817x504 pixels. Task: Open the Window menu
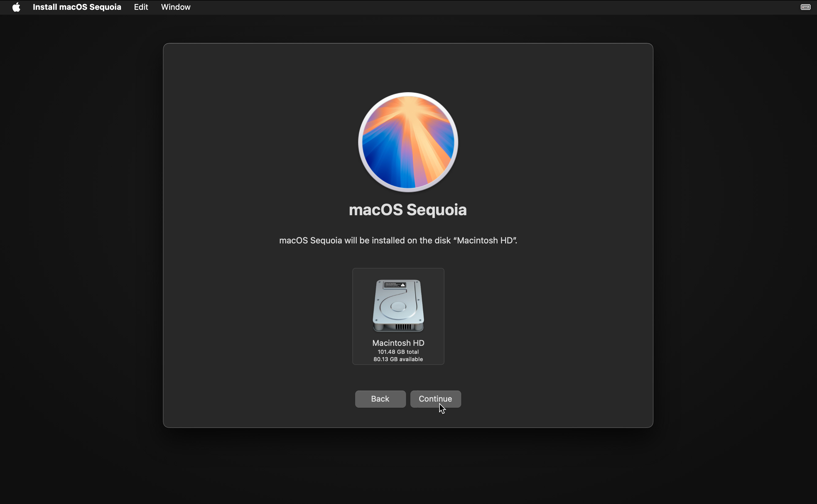coord(175,7)
